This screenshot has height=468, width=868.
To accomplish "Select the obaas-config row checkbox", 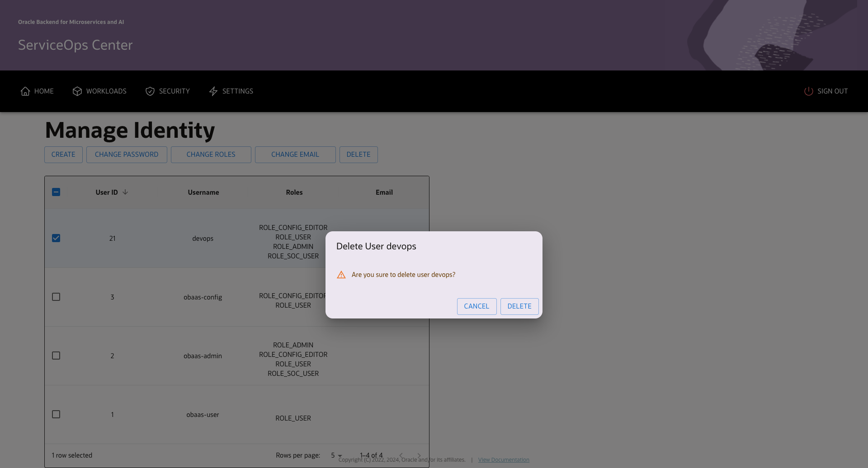I will (x=56, y=297).
